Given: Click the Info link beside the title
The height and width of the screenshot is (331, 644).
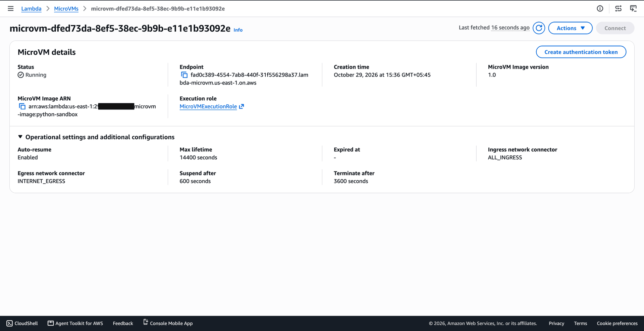Looking at the screenshot, I should pos(238,30).
